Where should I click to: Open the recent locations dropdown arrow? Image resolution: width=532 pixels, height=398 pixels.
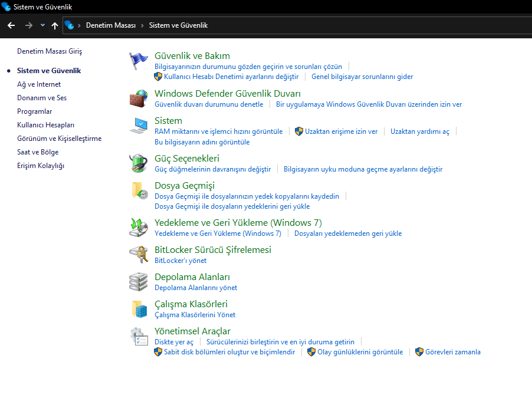(42, 25)
